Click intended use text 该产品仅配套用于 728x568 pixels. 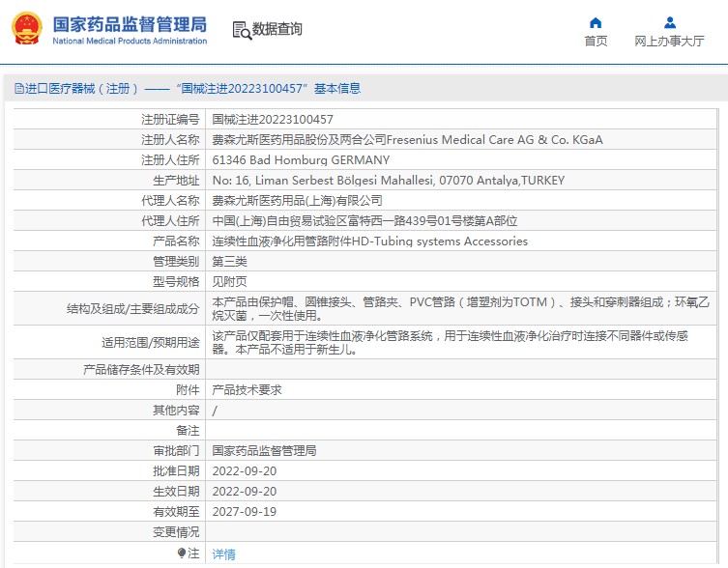click(x=450, y=343)
